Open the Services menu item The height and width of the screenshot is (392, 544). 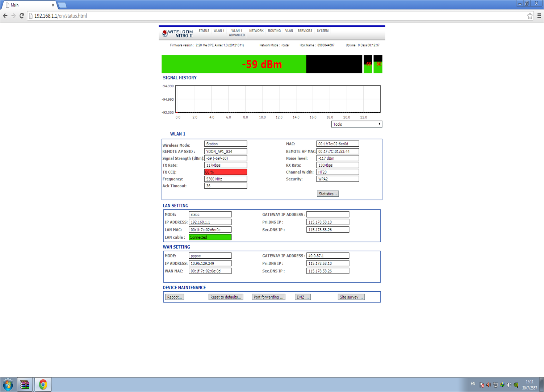(x=305, y=31)
